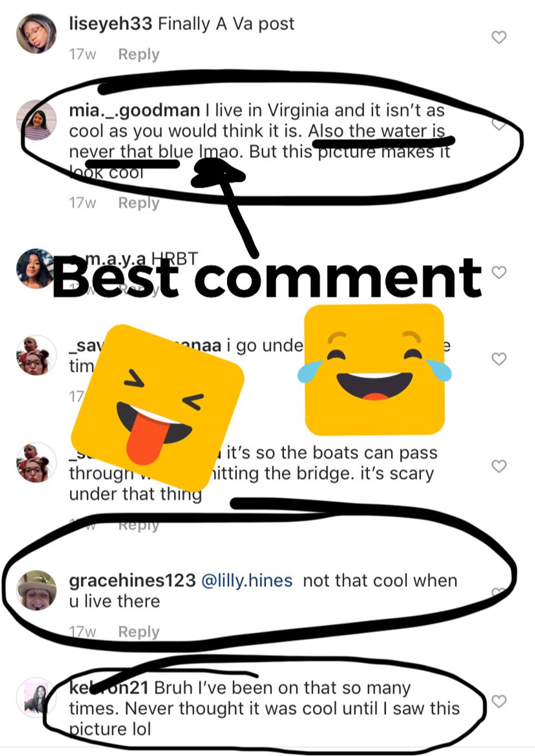Open the @lilly.hines mention link
The width and height of the screenshot is (535, 756).
point(247,580)
